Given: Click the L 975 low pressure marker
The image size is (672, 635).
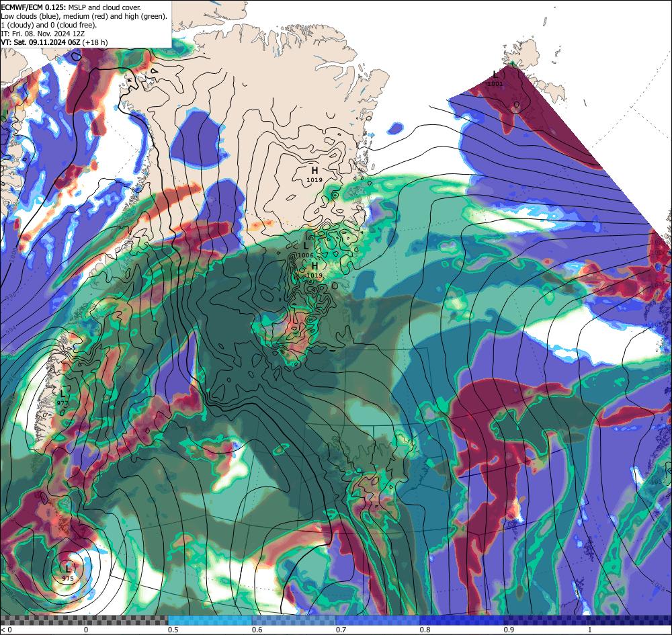Looking at the screenshot, I should pyautogui.click(x=68, y=573).
